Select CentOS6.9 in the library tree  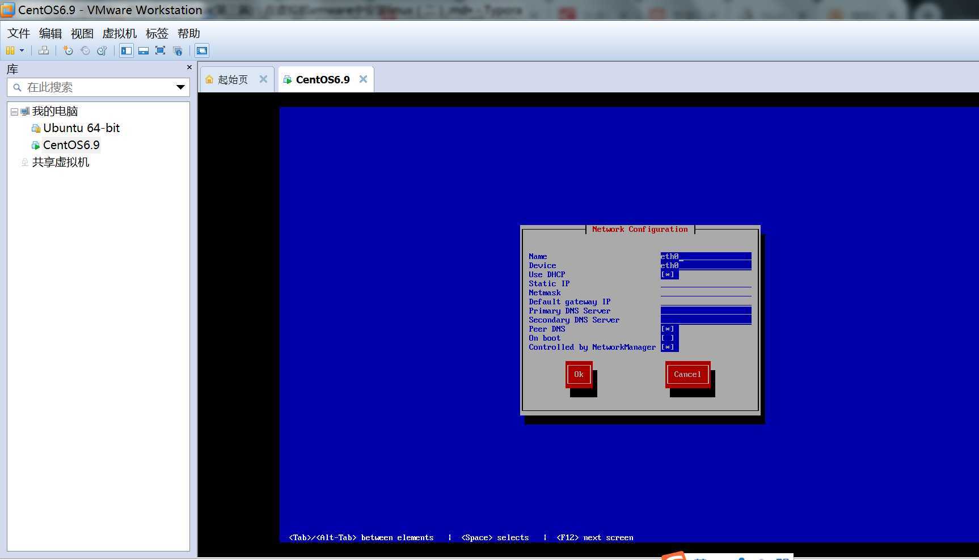point(71,145)
